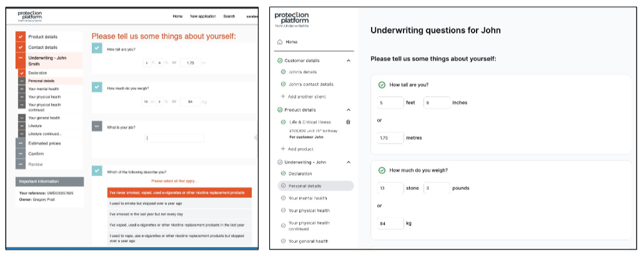Open John's contact details link
Viewport: 644px width, 256px height.
(x=311, y=84)
